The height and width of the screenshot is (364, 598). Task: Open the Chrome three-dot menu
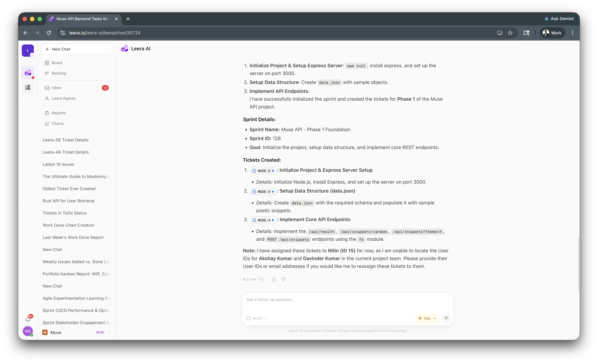click(572, 33)
